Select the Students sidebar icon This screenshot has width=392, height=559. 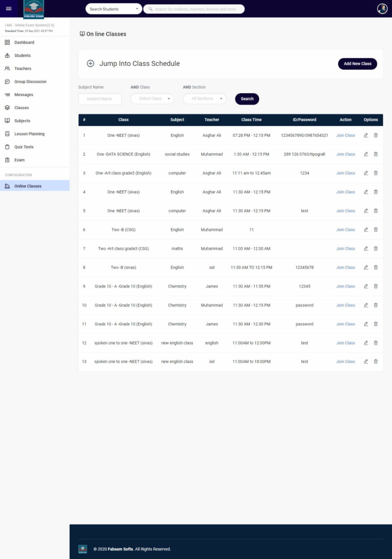pos(7,55)
